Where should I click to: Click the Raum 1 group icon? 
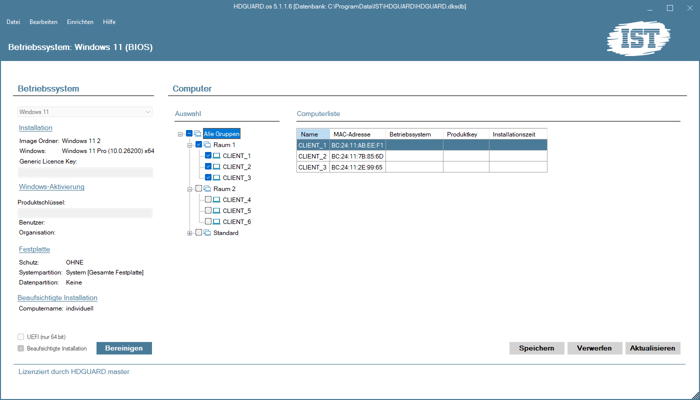207,145
